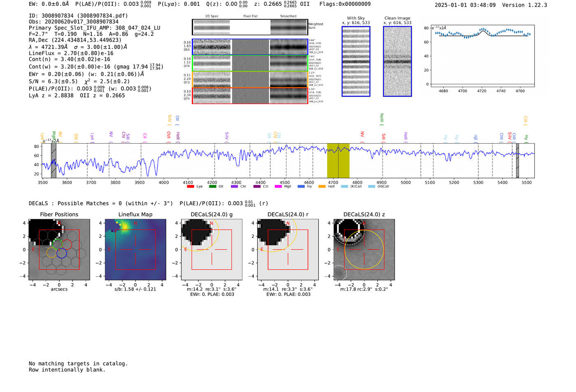
Task: Click the green NeIII line marker label
Action: point(381,119)
